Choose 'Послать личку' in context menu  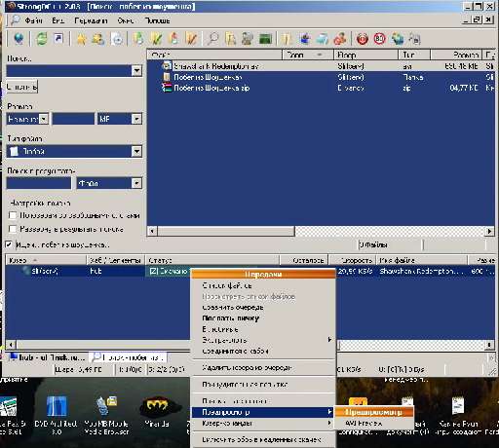tap(262, 318)
